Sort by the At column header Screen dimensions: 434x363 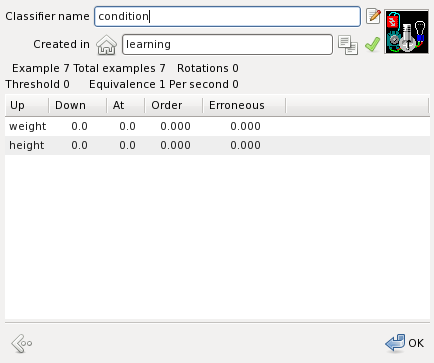(x=126, y=105)
